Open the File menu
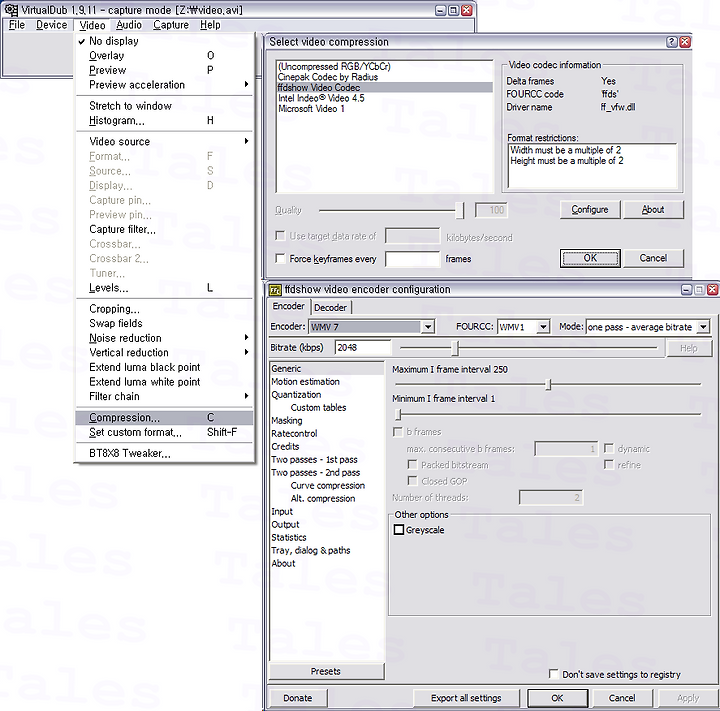 coord(17,25)
